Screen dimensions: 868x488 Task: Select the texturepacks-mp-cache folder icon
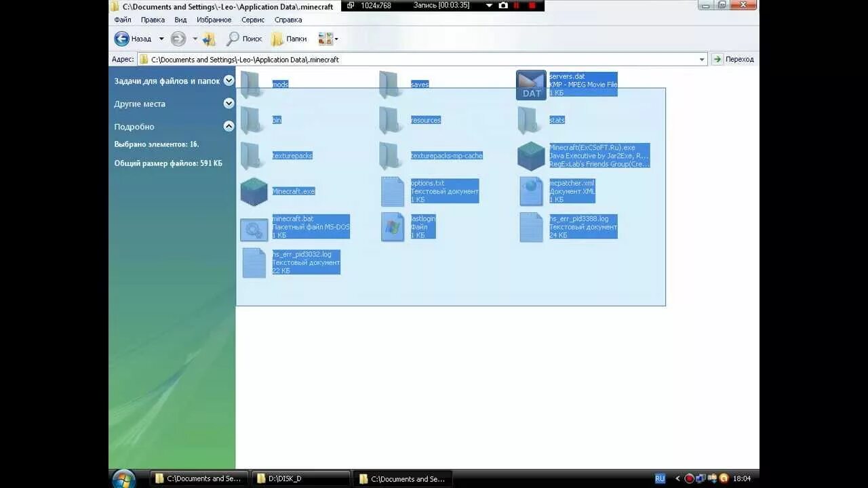pyautogui.click(x=392, y=156)
